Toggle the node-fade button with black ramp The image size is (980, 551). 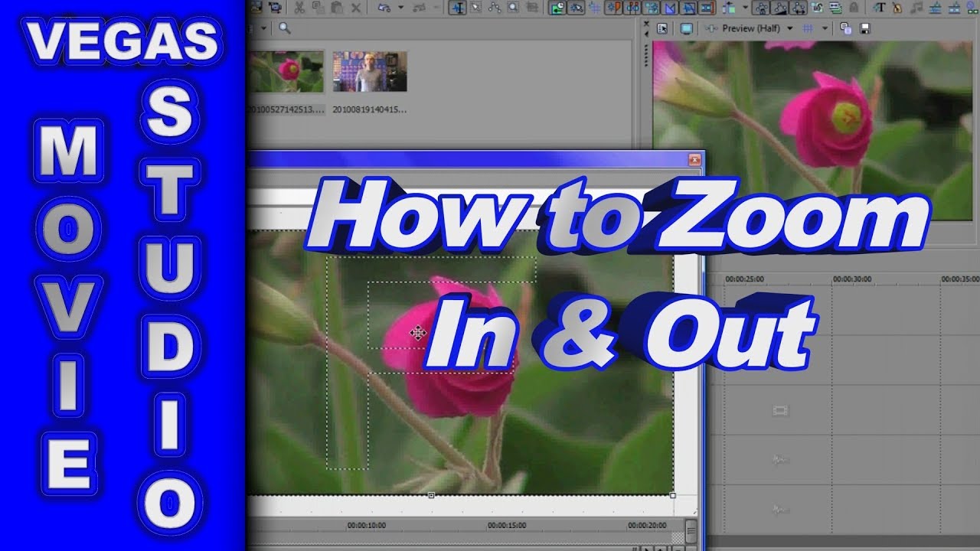point(780,8)
